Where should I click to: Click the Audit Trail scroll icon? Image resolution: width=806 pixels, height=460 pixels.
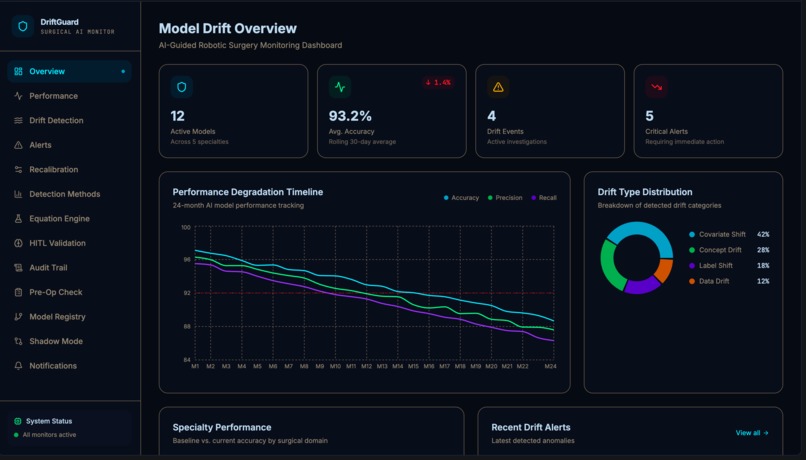coord(18,267)
